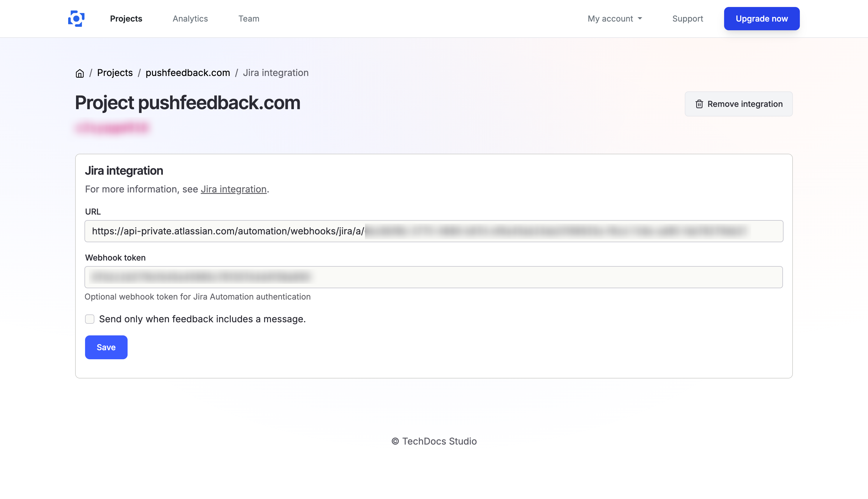Open the Projects nav item
868x499 pixels.
[x=126, y=19]
